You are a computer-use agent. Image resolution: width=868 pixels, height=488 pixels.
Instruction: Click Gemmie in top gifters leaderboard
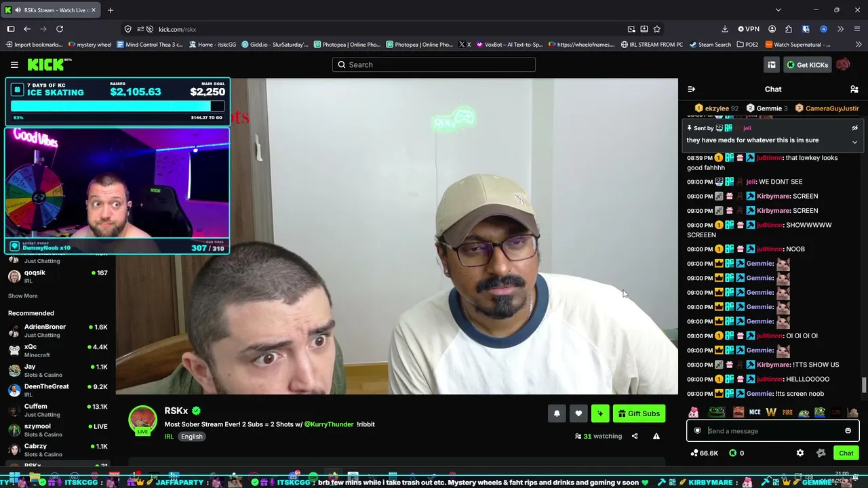point(767,108)
